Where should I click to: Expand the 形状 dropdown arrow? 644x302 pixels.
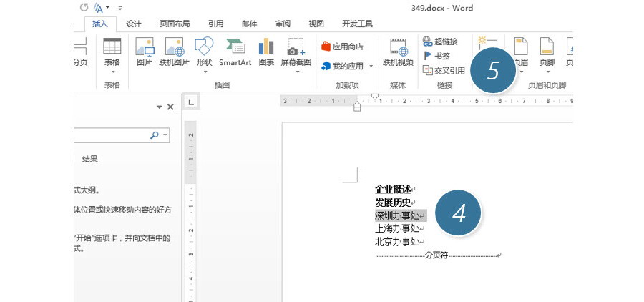pos(205,72)
